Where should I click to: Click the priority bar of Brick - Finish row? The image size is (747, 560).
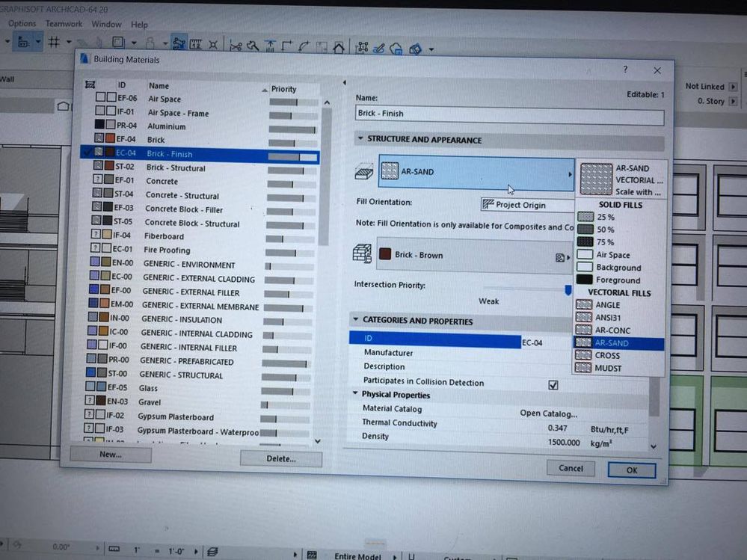coord(292,157)
